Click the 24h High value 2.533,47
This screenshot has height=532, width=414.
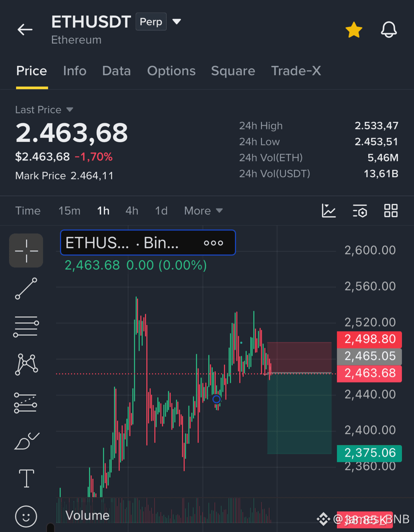pyautogui.click(x=376, y=126)
